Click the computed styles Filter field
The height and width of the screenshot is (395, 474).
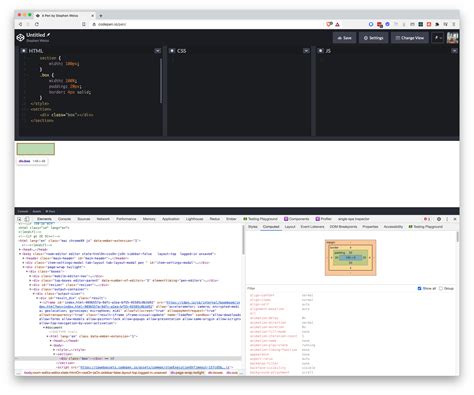tap(330, 288)
